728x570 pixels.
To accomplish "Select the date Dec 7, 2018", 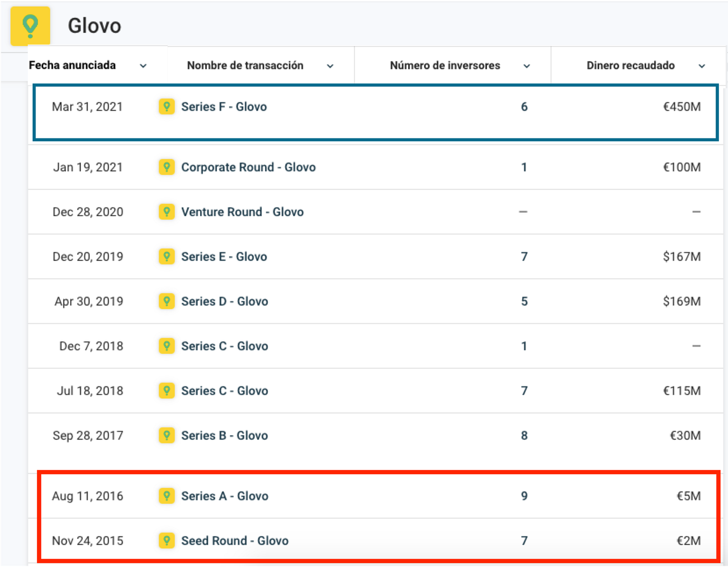I will (x=91, y=346).
